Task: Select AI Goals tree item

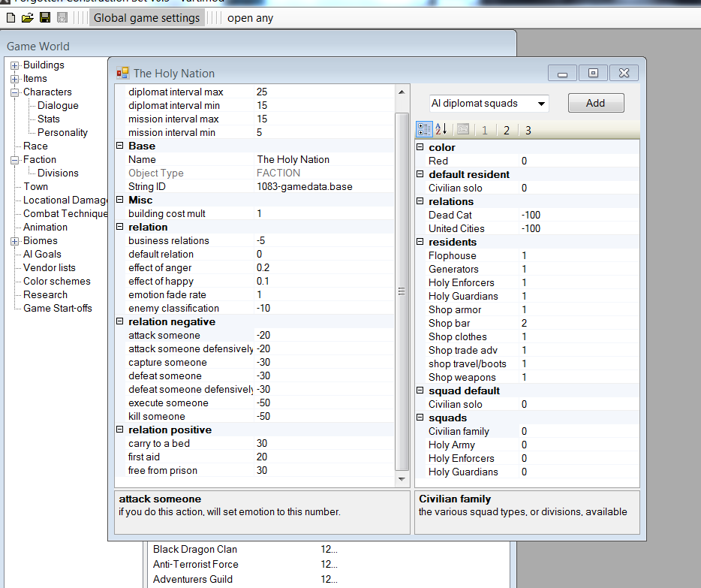Action: [x=42, y=254]
